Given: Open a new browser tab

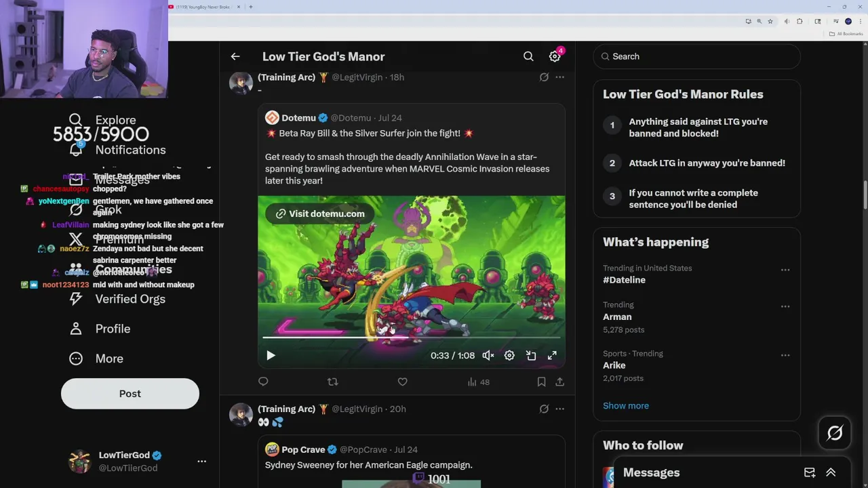Looking at the screenshot, I should click(x=251, y=7).
